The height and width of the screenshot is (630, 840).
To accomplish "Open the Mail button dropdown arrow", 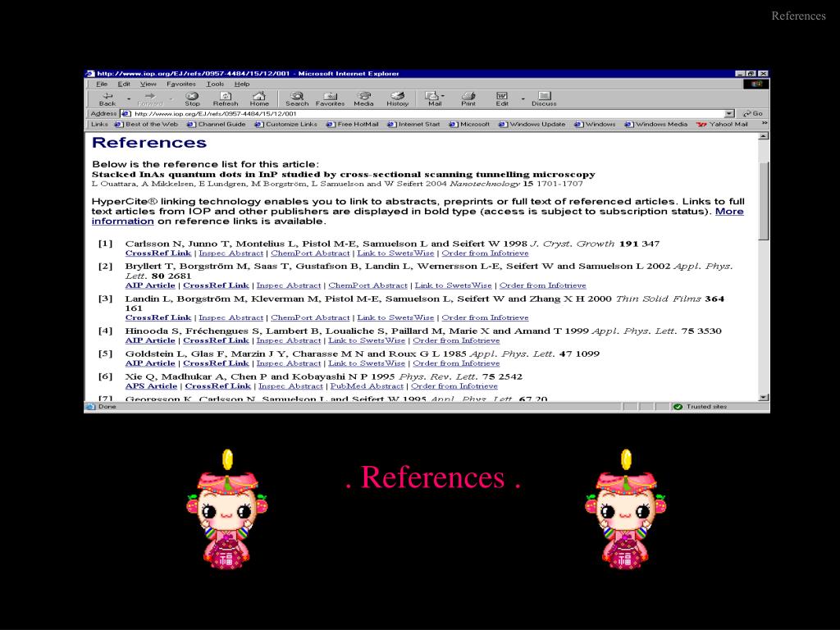I will coord(443,97).
